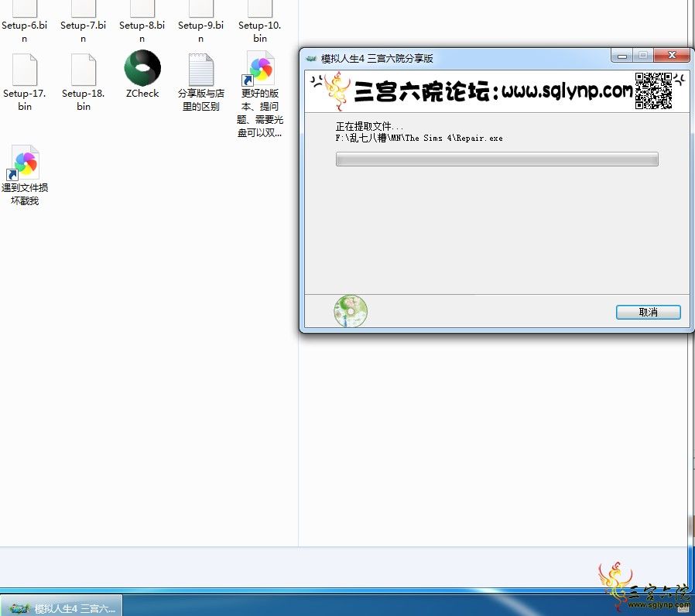Screen dimensions: 695x616
Task: Select the Setup-7.bin file
Action: [84, 22]
